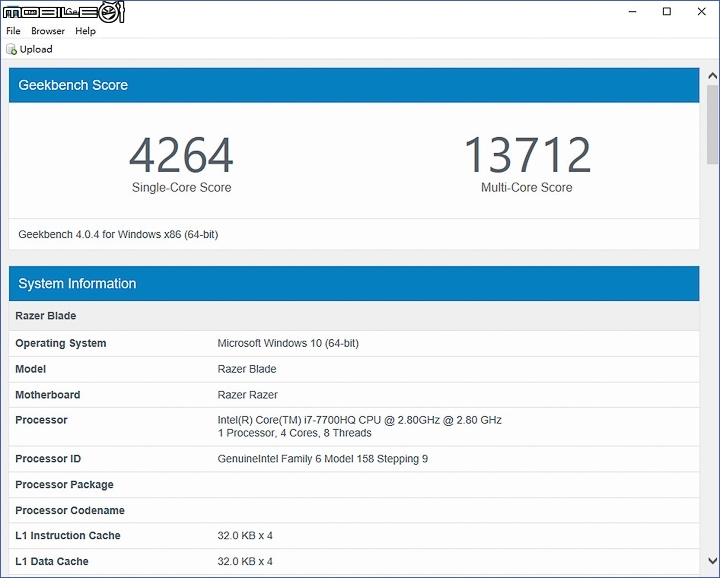Viewport: 720px width, 578px height.
Task: Click the Multi-Core Score label
Action: (527, 187)
